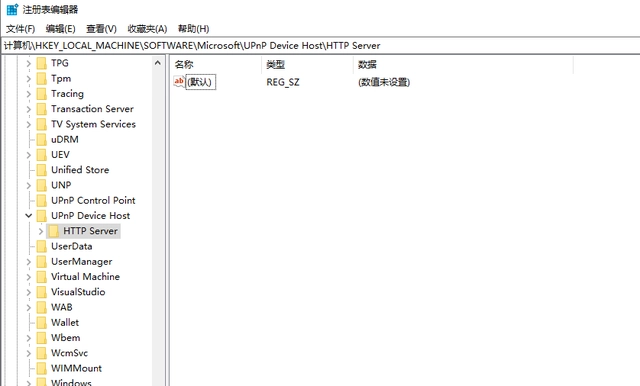Click the uDRM folder icon

click(42, 140)
